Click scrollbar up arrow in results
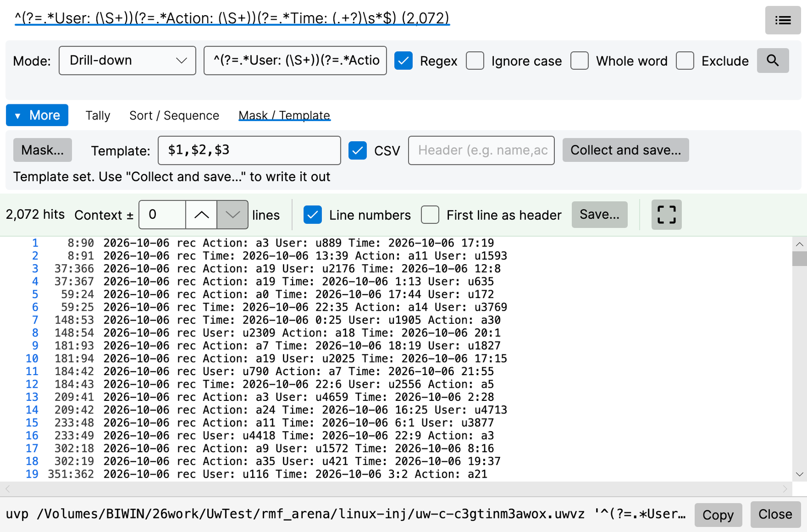The width and height of the screenshot is (807, 532). click(799, 244)
